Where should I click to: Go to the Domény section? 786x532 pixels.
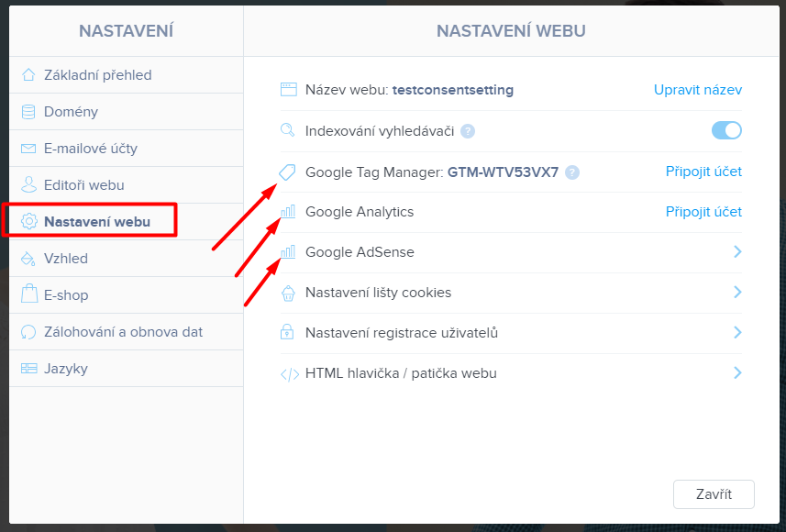[127, 111]
